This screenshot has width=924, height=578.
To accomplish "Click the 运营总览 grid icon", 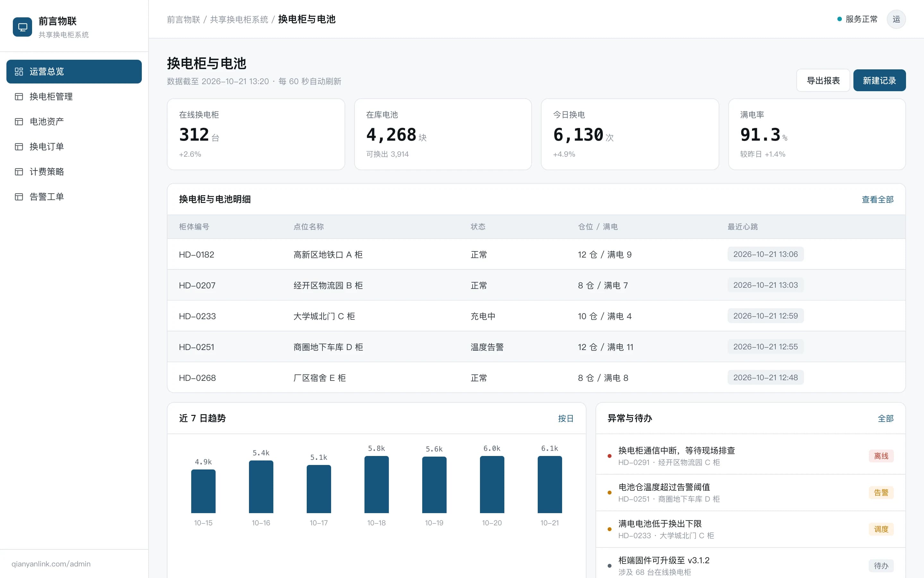I will tap(19, 72).
